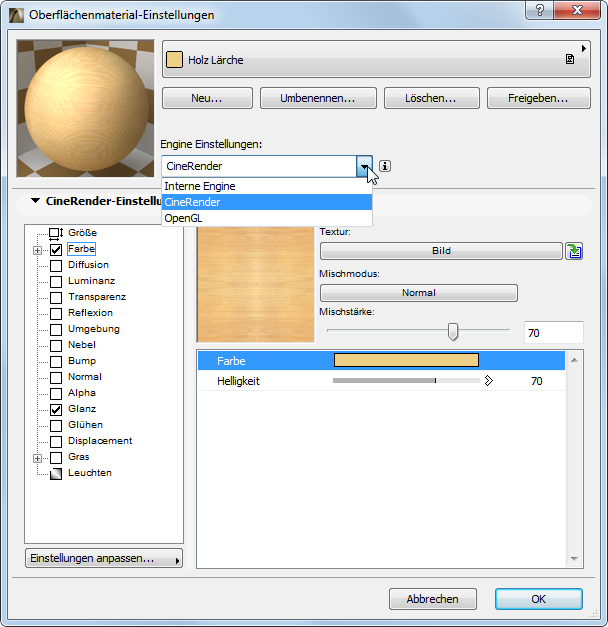Screen dimensions: 608x627
Task: Select the Farbe parameter row label
Action: click(231, 361)
